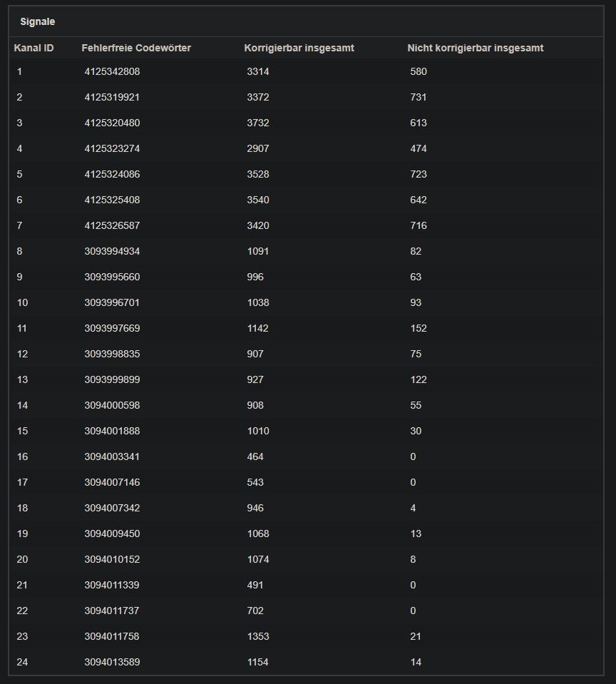
Task: Click the uncorrectable value 731
Action: click(x=419, y=97)
